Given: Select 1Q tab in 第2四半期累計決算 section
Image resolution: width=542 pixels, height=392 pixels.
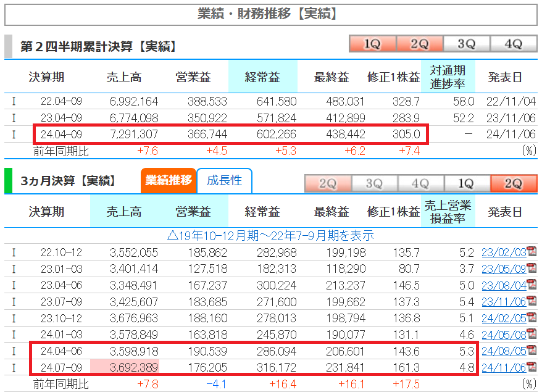Looking at the screenshot, I should pyautogui.click(x=373, y=44).
